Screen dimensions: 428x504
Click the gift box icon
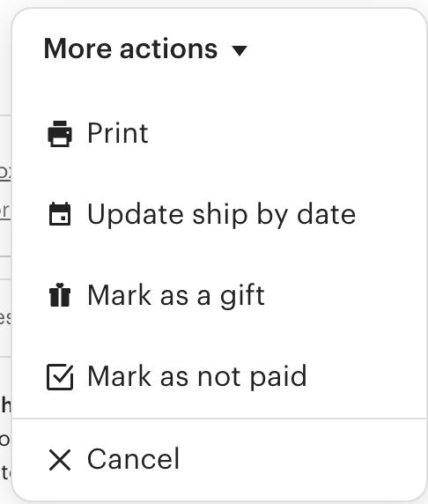[x=60, y=295]
